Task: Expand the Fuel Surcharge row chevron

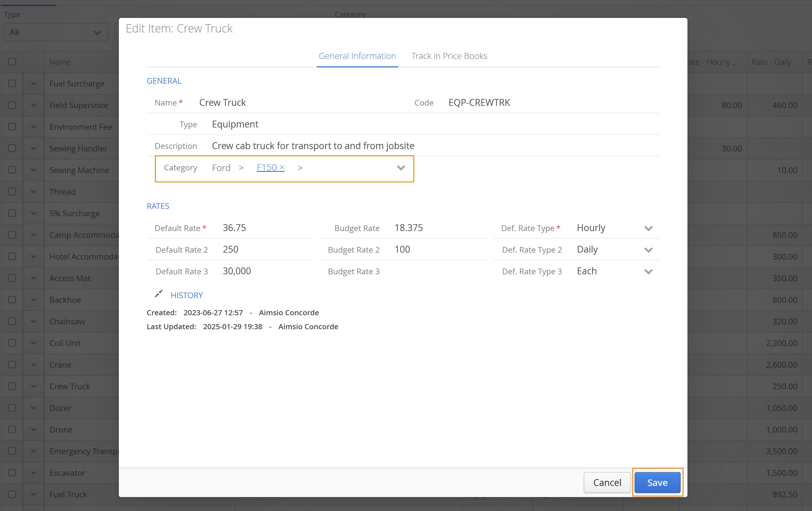Action: pos(33,83)
